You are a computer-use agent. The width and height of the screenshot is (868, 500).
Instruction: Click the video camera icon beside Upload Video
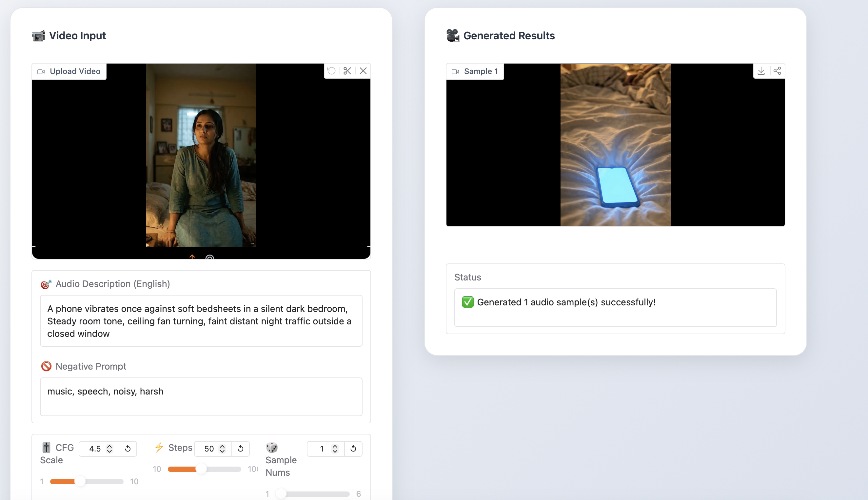tap(41, 71)
